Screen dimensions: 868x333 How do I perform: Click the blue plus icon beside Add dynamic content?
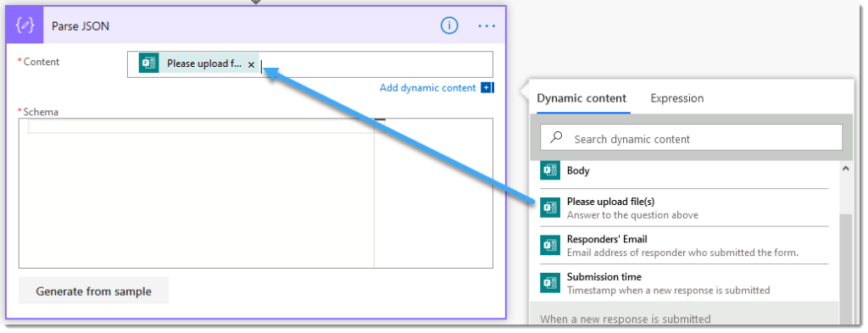tap(487, 88)
